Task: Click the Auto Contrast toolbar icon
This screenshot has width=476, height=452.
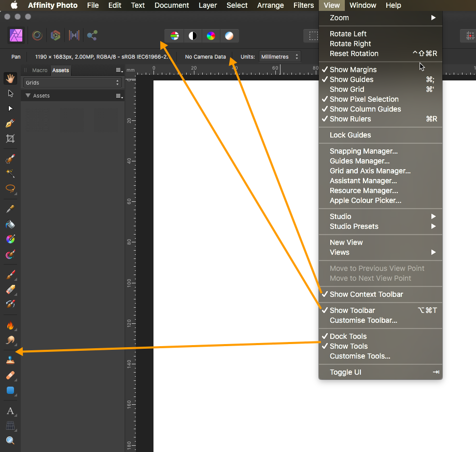Action: 193,36
